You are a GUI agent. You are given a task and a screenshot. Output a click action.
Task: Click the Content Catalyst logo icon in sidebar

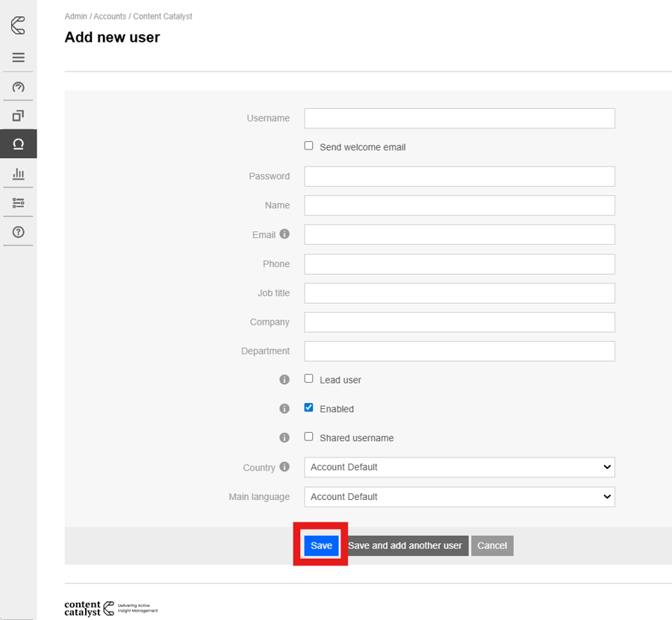tap(18, 25)
